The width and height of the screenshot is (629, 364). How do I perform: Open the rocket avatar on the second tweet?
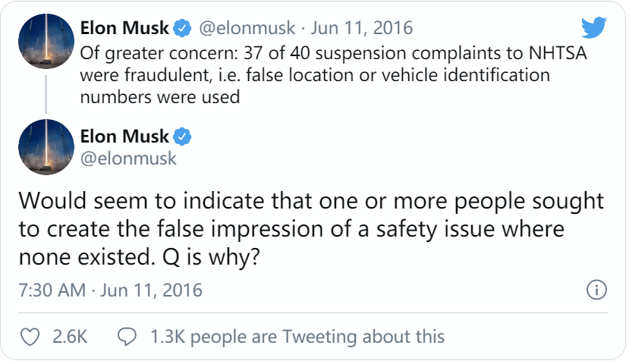[x=46, y=147]
